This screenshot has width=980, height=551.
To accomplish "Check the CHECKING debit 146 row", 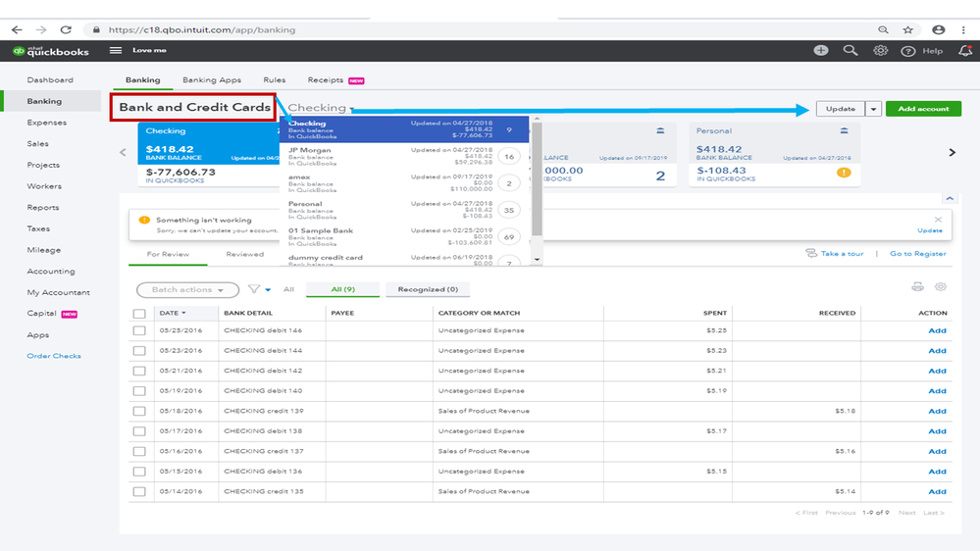I will 139,331.
